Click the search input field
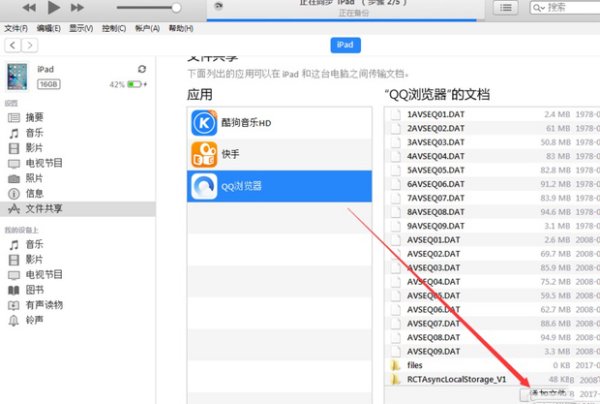 pyautogui.click(x=565, y=7)
